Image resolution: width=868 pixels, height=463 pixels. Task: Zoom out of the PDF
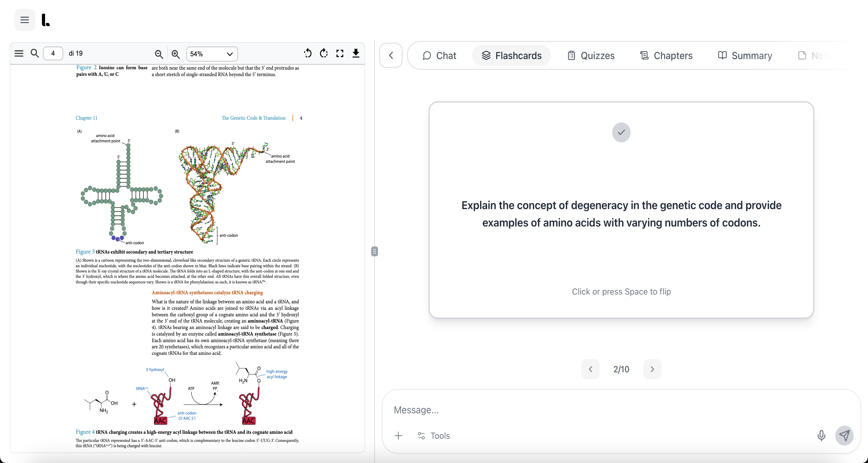159,54
